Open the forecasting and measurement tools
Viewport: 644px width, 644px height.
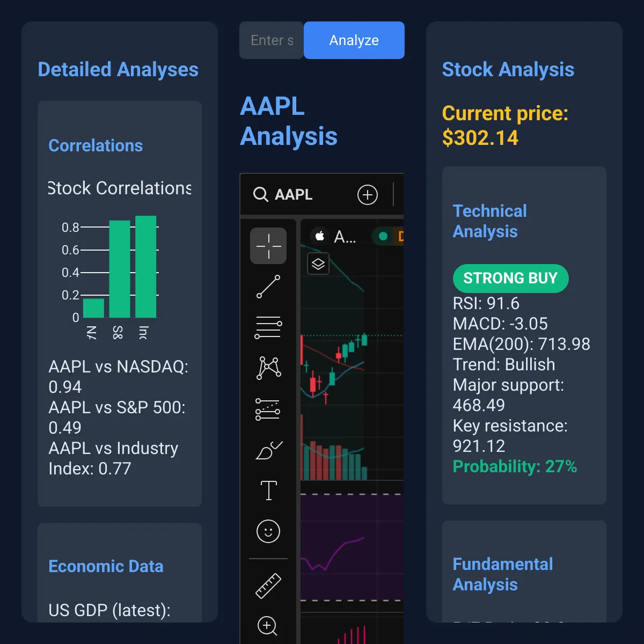268,409
